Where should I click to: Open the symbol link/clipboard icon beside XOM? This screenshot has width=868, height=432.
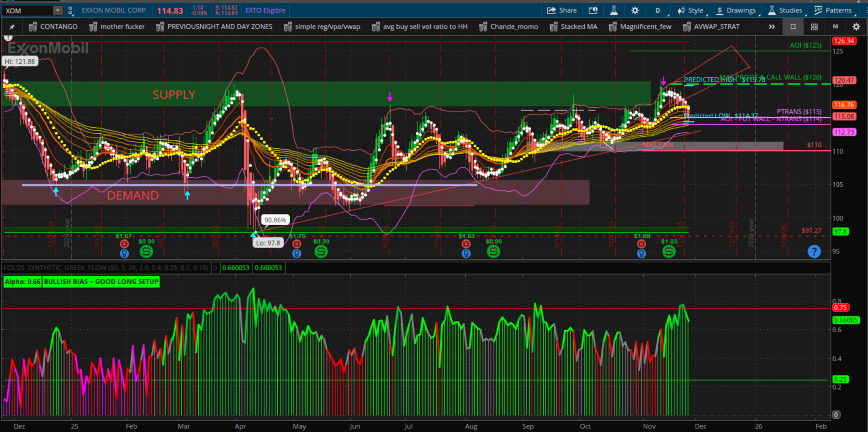[70, 11]
